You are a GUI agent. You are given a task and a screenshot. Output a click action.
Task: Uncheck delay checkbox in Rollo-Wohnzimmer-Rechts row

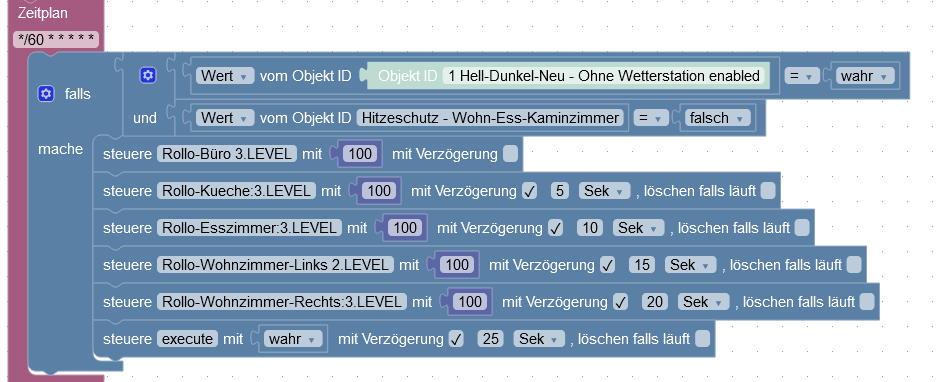pyautogui.click(x=620, y=302)
